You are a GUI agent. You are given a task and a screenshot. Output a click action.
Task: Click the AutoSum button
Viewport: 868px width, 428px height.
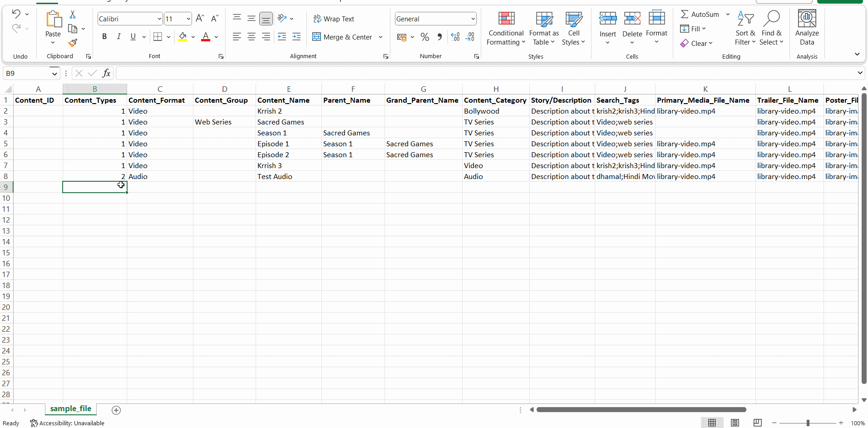[x=700, y=14]
